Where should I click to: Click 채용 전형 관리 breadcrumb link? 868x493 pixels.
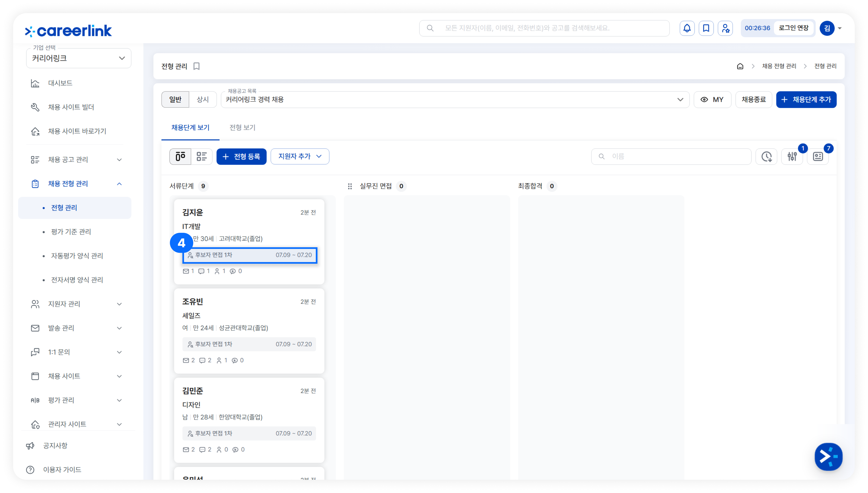(779, 66)
